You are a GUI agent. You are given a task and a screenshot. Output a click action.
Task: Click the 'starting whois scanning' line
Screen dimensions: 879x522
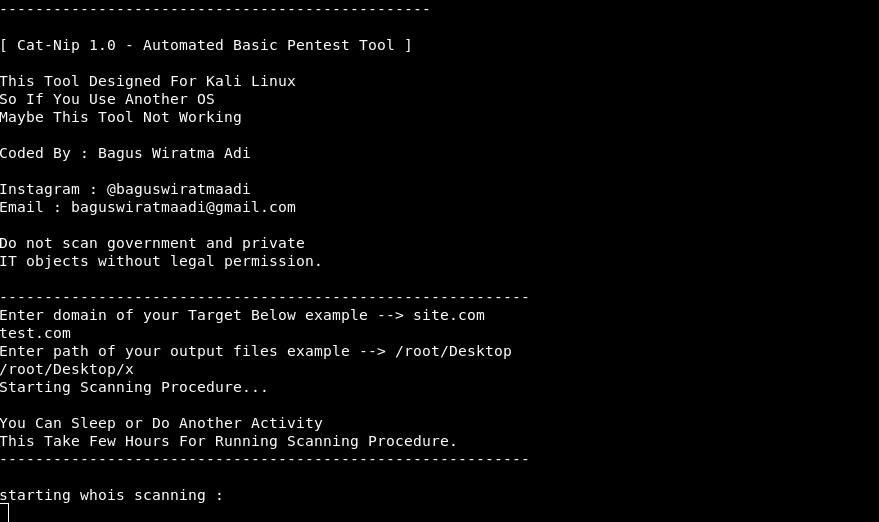click(x=111, y=495)
